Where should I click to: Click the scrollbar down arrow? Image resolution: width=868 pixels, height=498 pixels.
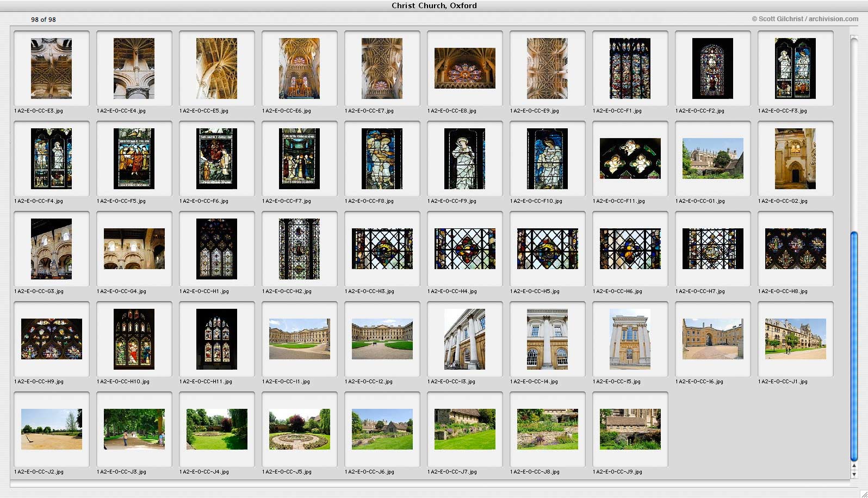[x=854, y=474]
